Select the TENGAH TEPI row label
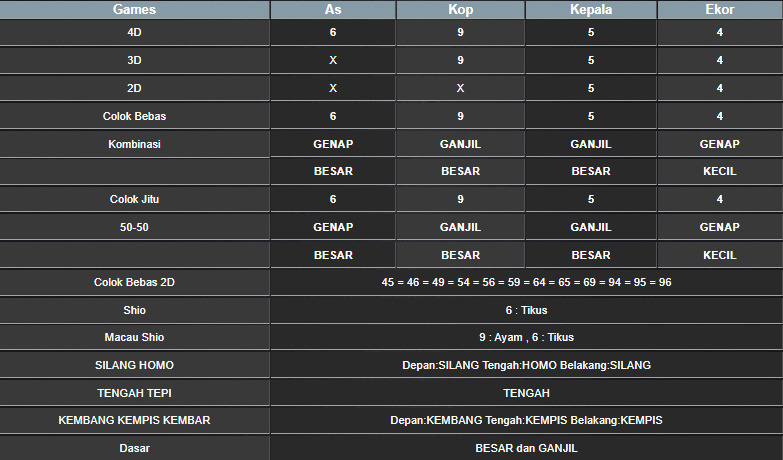 [134, 393]
